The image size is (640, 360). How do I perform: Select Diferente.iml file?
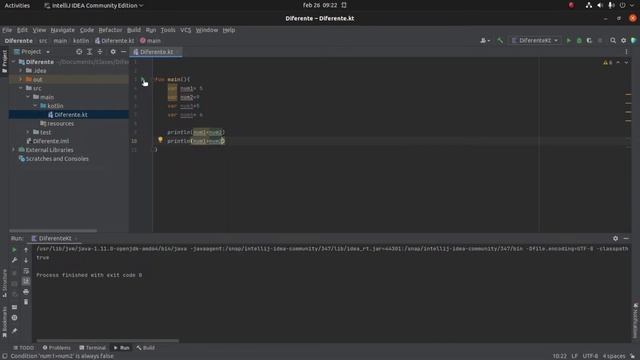pyautogui.click(x=51, y=141)
